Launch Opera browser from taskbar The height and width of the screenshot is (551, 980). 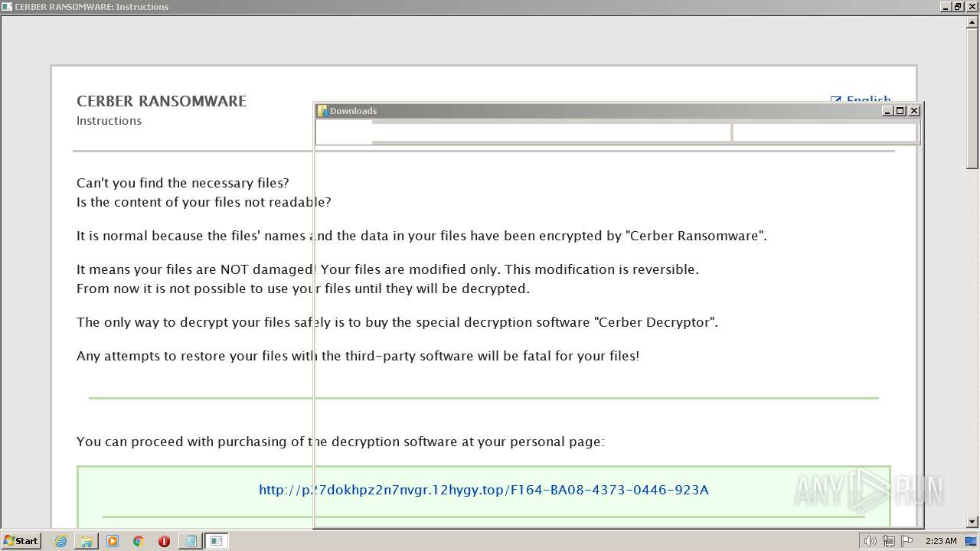coord(164,541)
